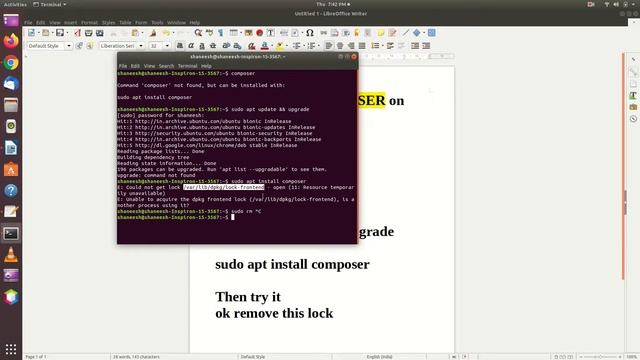The width and height of the screenshot is (640, 360).
Task: Click Activities in the top bar
Action: pyautogui.click(x=15, y=4)
